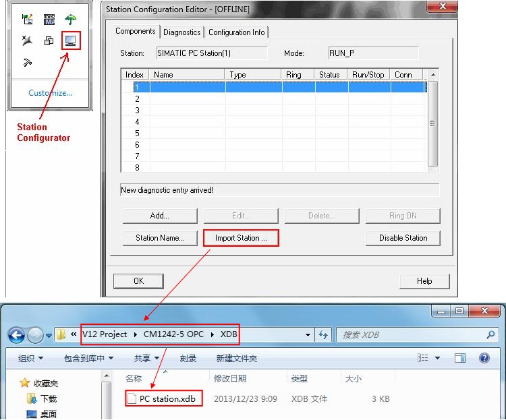Open Customize link in tray popup
The image size is (506, 420).
tap(50, 93)
